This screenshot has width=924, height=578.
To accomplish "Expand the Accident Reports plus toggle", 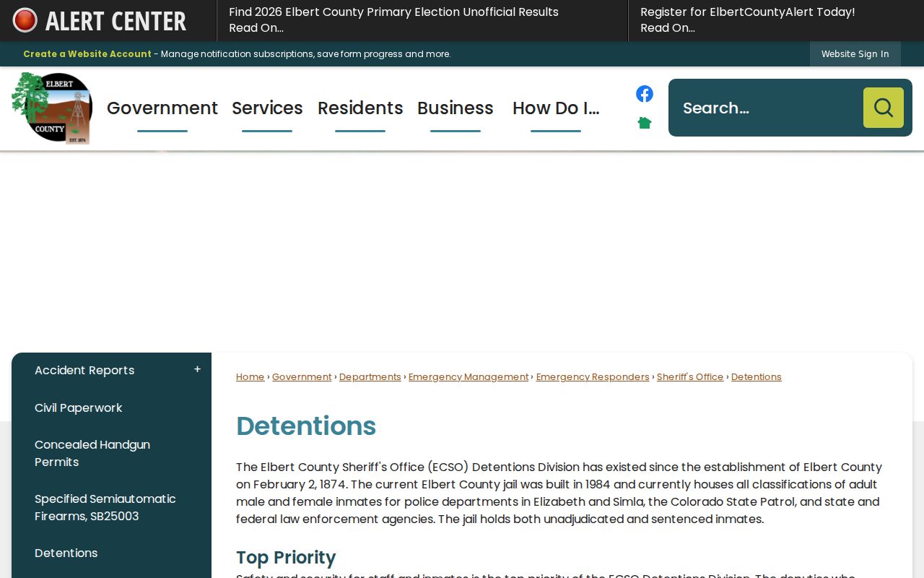I will (x=197, y=370).
